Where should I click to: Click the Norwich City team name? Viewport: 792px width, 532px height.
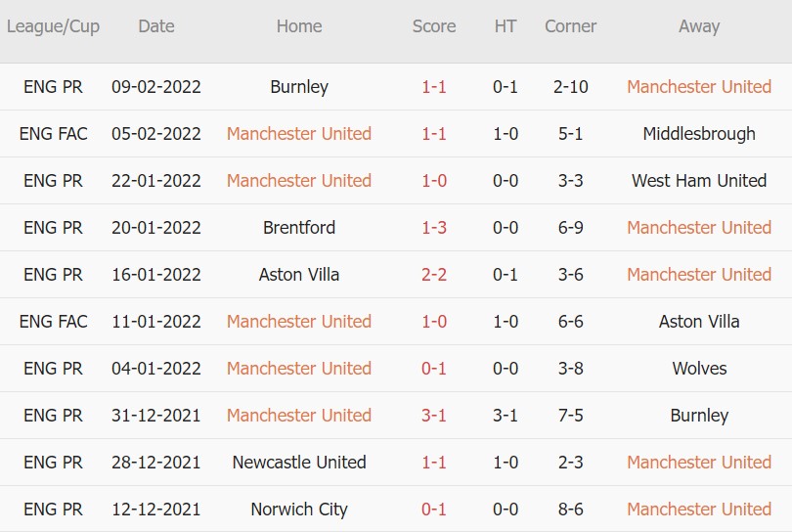pos(299,510)
